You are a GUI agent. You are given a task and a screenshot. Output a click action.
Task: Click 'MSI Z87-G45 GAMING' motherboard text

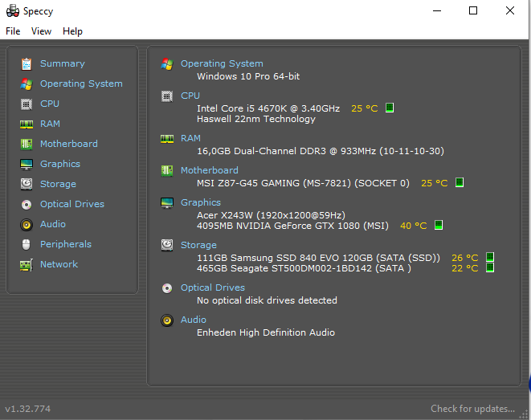point(303,183)
